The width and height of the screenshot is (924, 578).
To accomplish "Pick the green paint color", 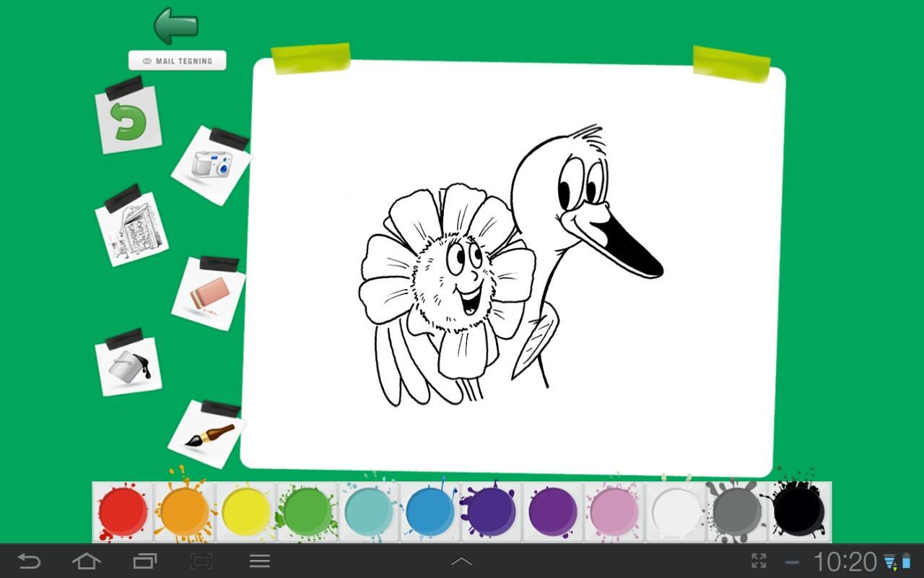I will (307, 512).
